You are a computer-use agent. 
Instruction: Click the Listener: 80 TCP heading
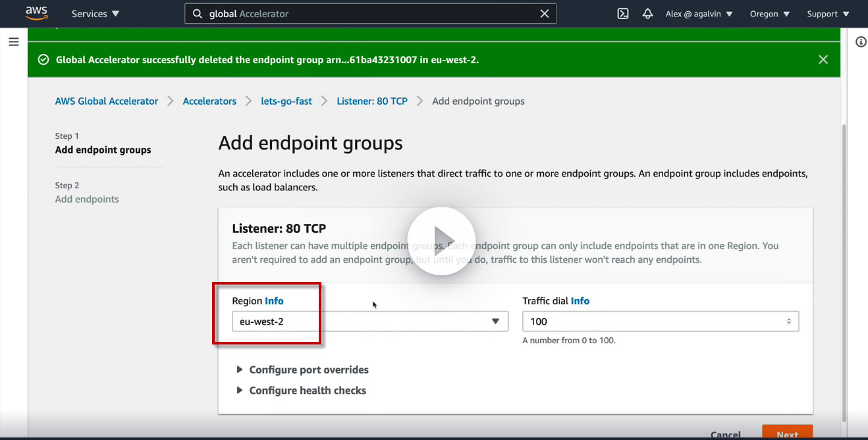pyautogui.click(x=279, y=229)
